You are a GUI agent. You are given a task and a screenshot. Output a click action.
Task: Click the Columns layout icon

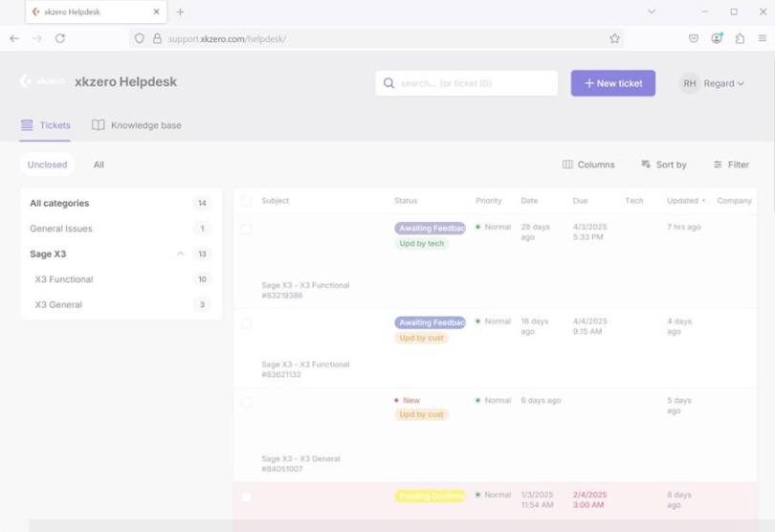click(567, 165)
